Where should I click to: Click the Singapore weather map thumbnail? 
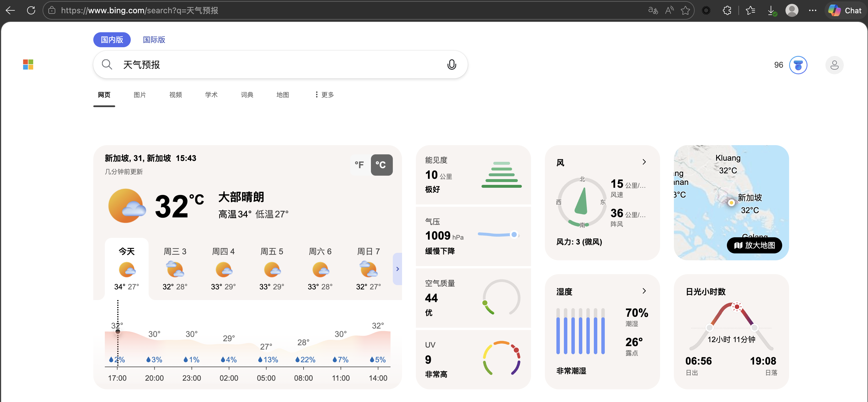tap(731, 202)
